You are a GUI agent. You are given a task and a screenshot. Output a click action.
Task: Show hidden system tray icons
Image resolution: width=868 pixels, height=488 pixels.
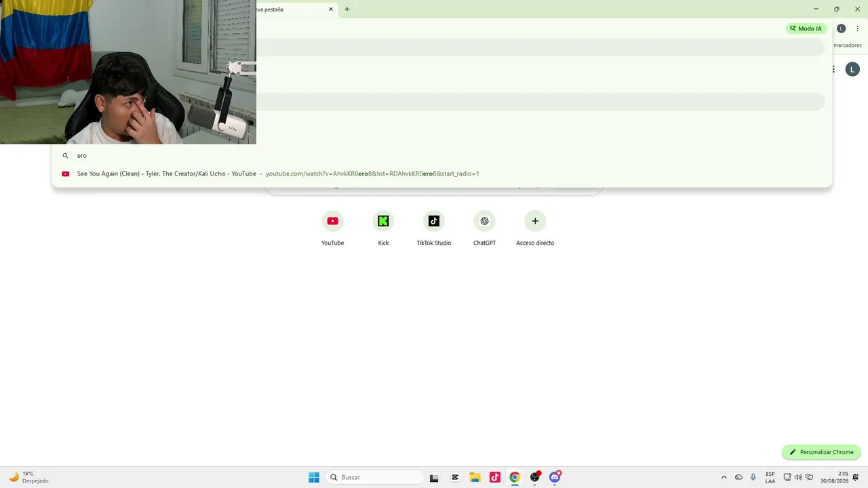724,477
